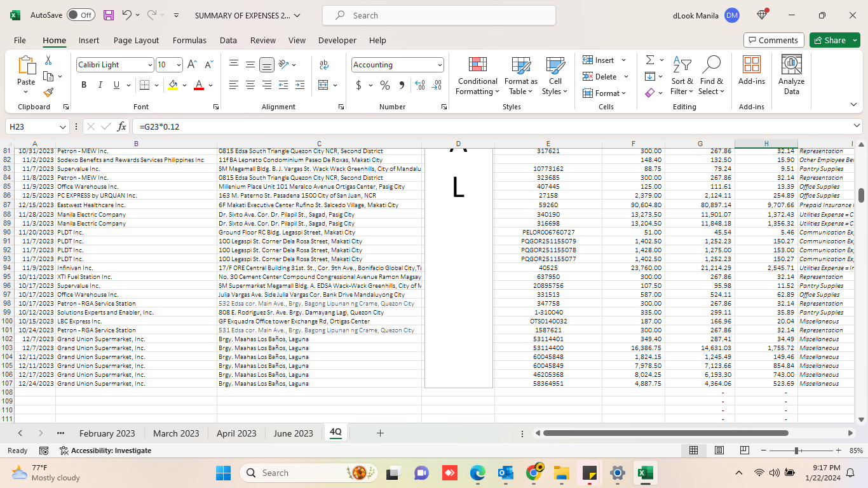This screenshot has height=488, width=868.
Task: Apply Wrap Text to the cell
Action: point(324,65)
